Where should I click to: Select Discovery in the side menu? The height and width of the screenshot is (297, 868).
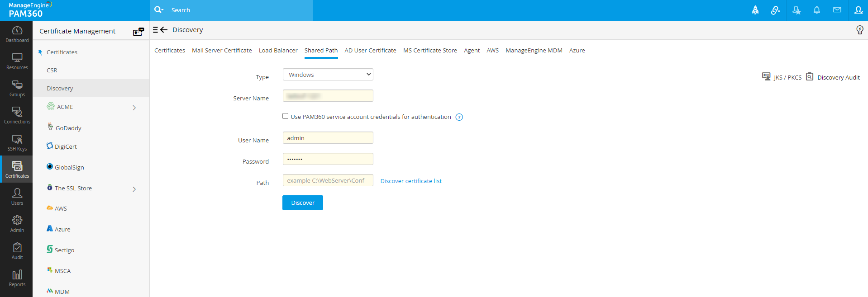coord(91,88)
